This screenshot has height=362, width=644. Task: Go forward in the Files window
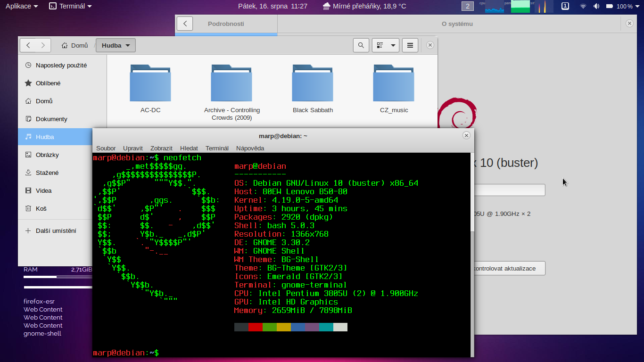(x=43, y=45)
